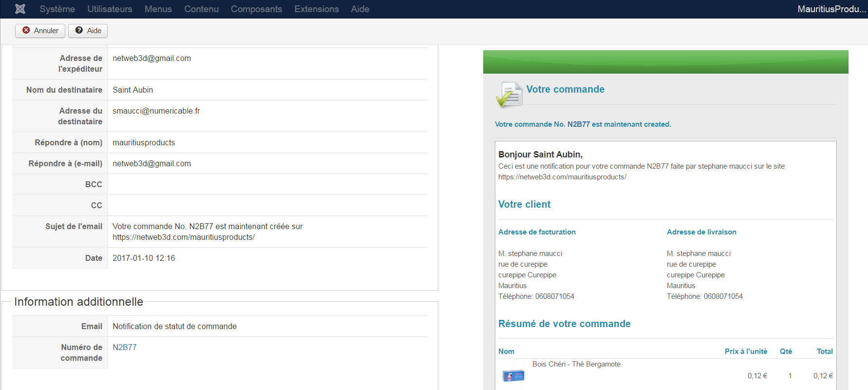The image size is (868, 390).
Task: Click the Numéro de commande label
Action: [81, 352]
